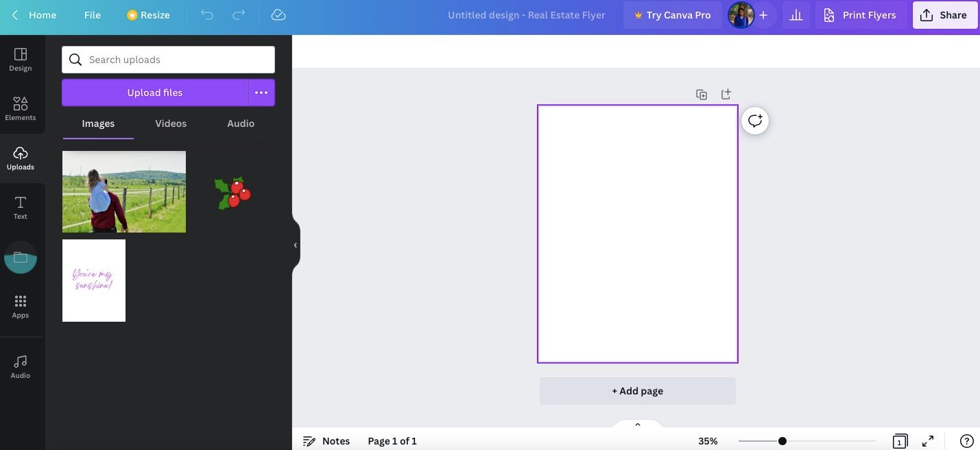Duplicate the page using the copy icon

(x=702, y=95)
